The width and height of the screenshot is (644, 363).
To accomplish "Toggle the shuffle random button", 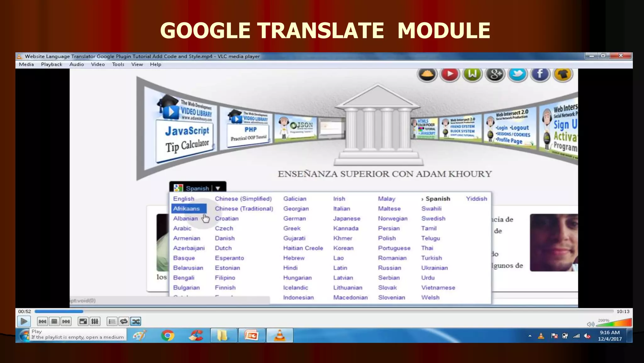I will coord(136,321).
